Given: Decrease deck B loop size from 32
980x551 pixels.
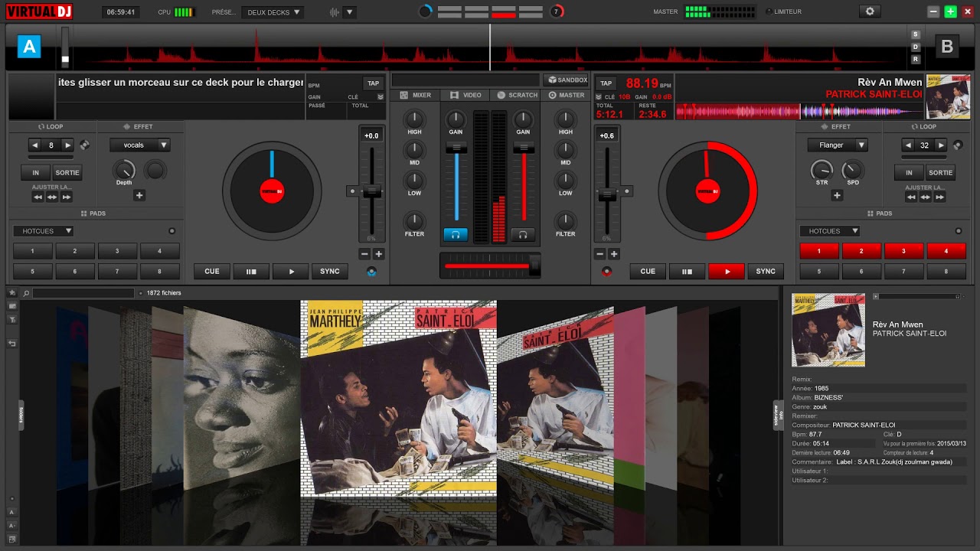Looking at the screenshot, I should [x=908, y=145].
